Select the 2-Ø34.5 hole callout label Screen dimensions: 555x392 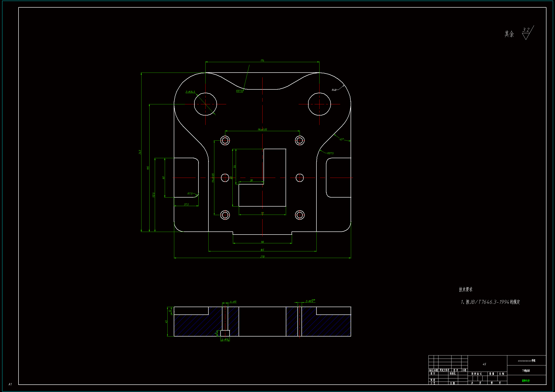point(190,92)
